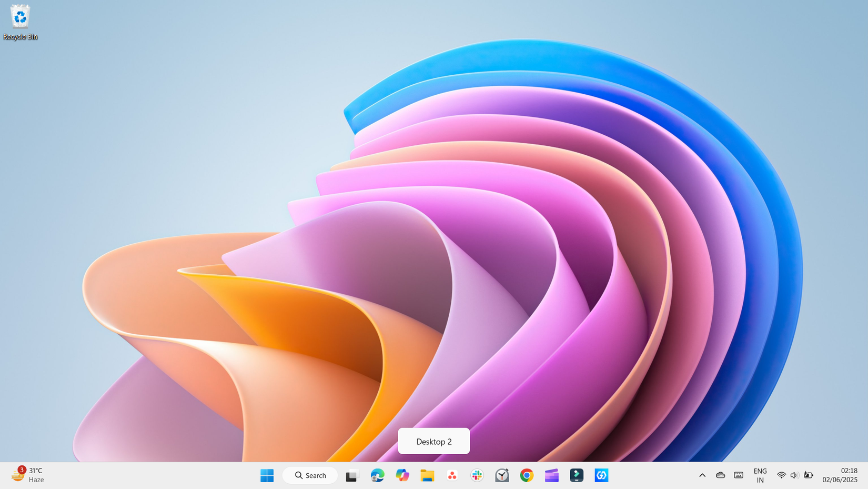Screen dimensions: 868x489
Task: Toggle system volume via the speaker icon
Action: tap(794, 475)
